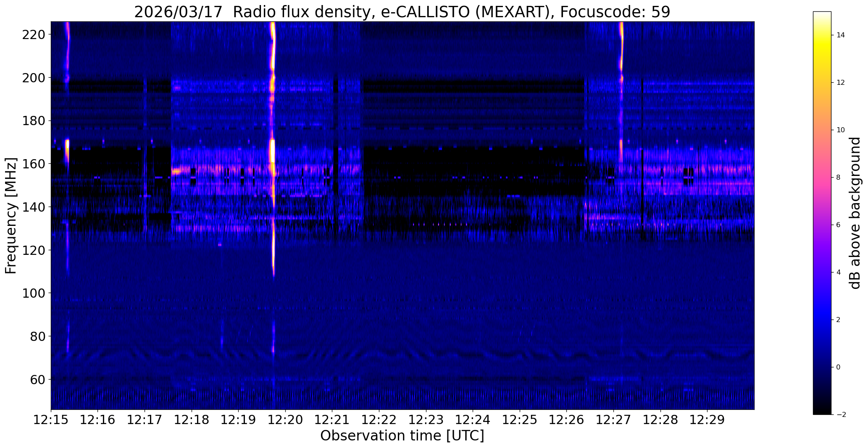
Task: Select the 12:19 time tick label
Action: (x=239, y=419)
